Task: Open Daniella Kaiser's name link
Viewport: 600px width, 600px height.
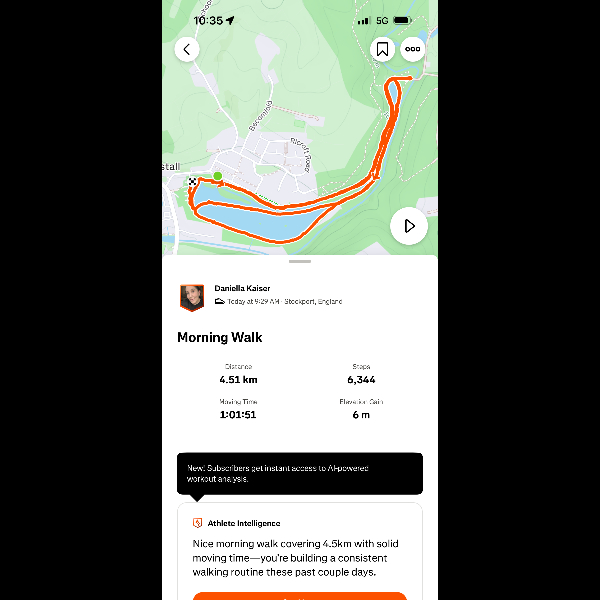Action: pyautogui.click(x=242, y=288)
